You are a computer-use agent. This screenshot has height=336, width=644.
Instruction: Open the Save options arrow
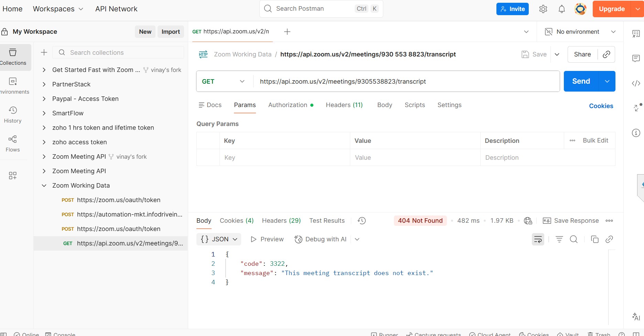[x=557, y=54]
